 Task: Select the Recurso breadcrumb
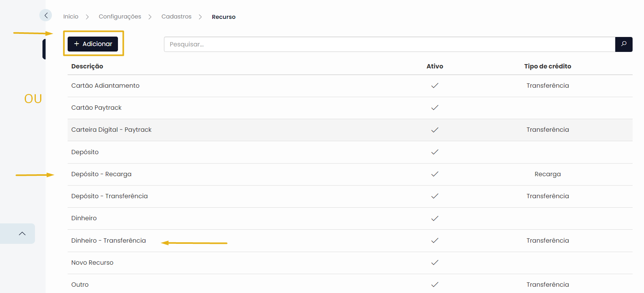(x=224, y=17)
